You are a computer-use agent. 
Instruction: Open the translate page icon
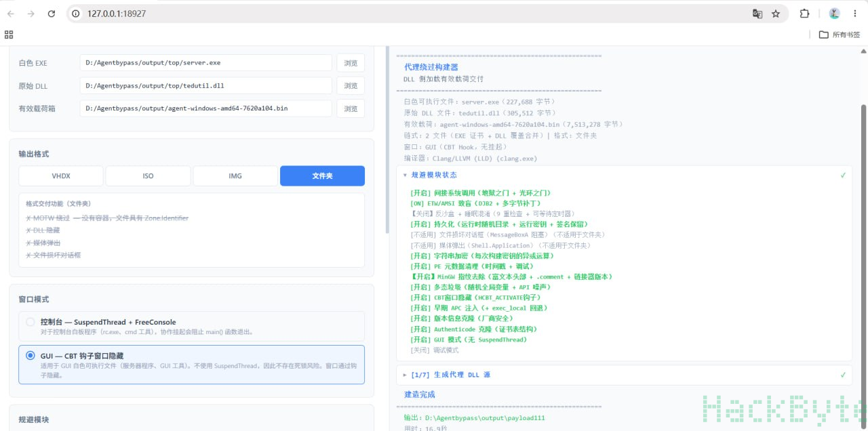pyautogui.click(x=757, y=14)
